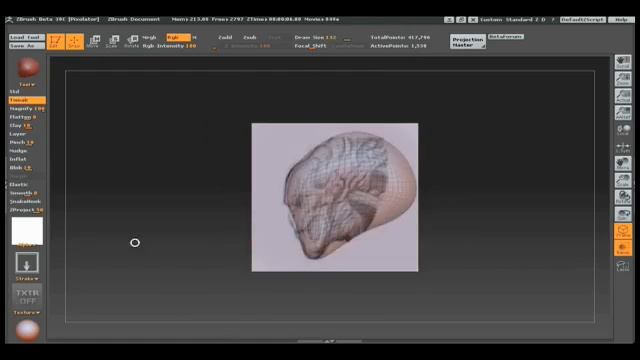Click the Actual size icon
The width and height of the screenshot is (640, 360).
(x=623, y=96)
